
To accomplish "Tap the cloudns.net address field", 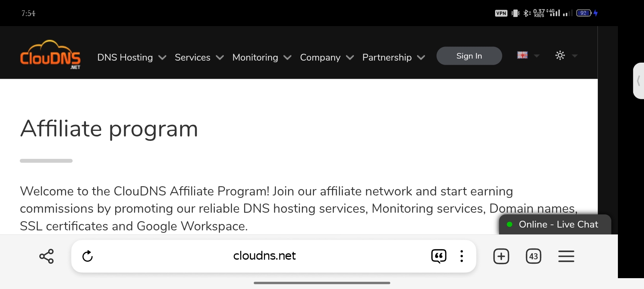I will click(264, 256).
